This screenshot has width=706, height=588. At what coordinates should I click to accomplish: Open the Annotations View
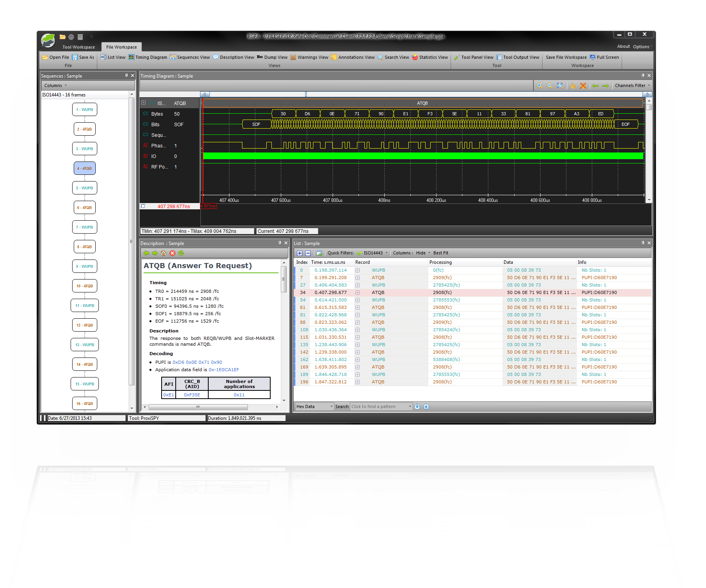(353, 57)
